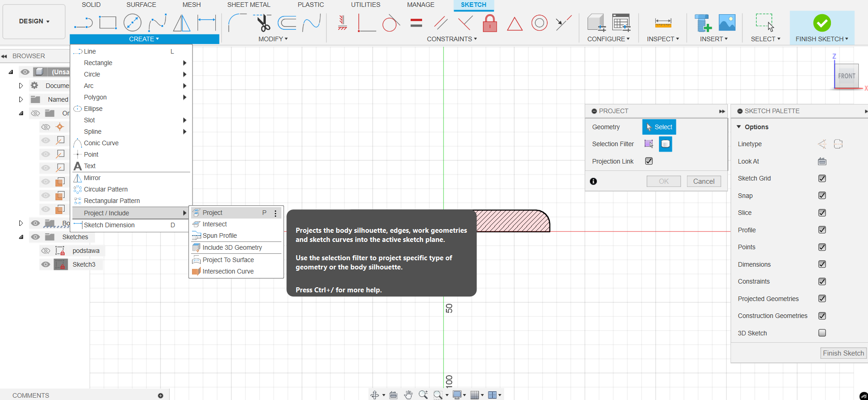Click FINISH SKETCH green check in toolbar

(x=822, y=23)
